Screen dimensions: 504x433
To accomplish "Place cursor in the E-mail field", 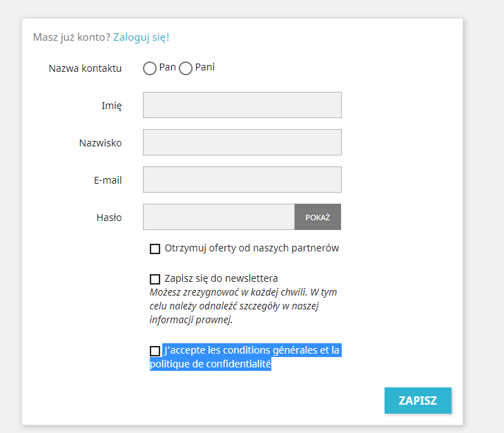I will pyautogui.click(x=242, y=180).
